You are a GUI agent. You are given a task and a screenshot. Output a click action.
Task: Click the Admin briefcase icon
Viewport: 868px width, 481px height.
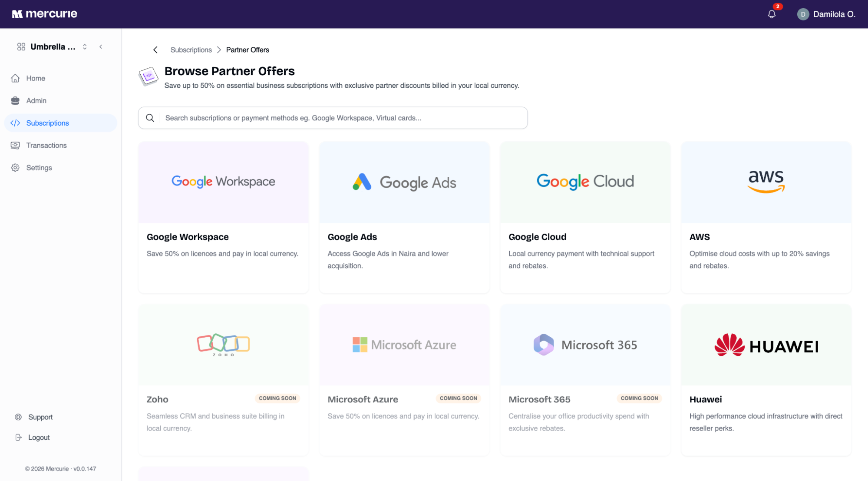(x=15, y=100)
